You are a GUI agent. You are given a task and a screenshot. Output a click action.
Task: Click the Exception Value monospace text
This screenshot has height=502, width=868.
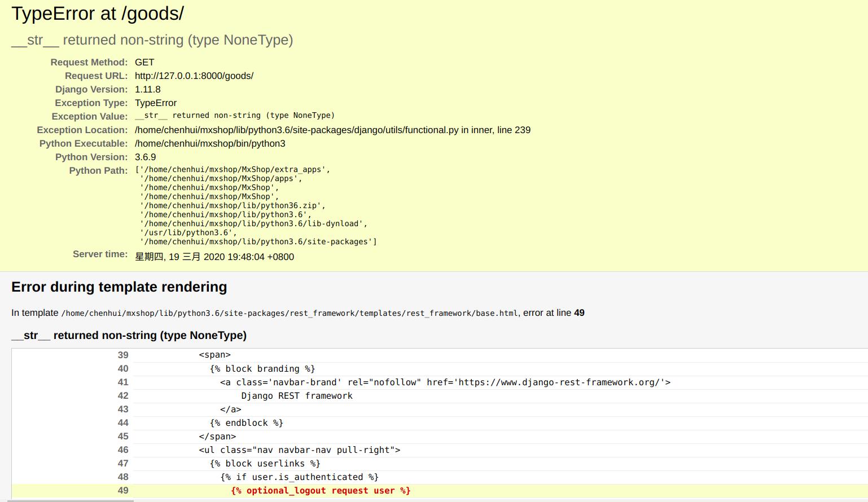pyautogui.click(x=234, y=116)
